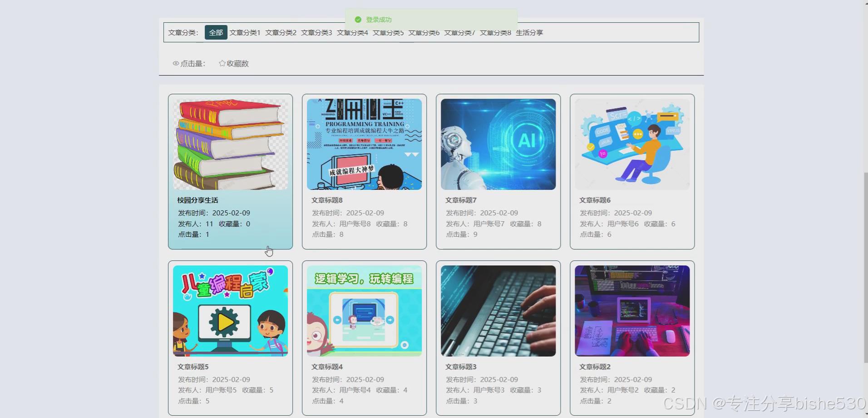This screenshot has width=868, height=418.
Task: Filter by 文章分类4
Action: (x=352, y=33)
